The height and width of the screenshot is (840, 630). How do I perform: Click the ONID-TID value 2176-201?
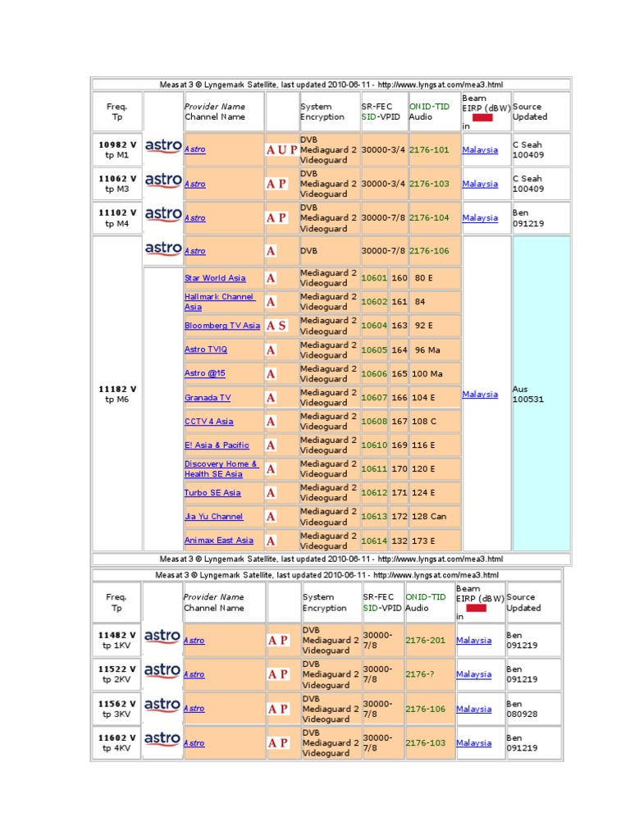point(426,640)
